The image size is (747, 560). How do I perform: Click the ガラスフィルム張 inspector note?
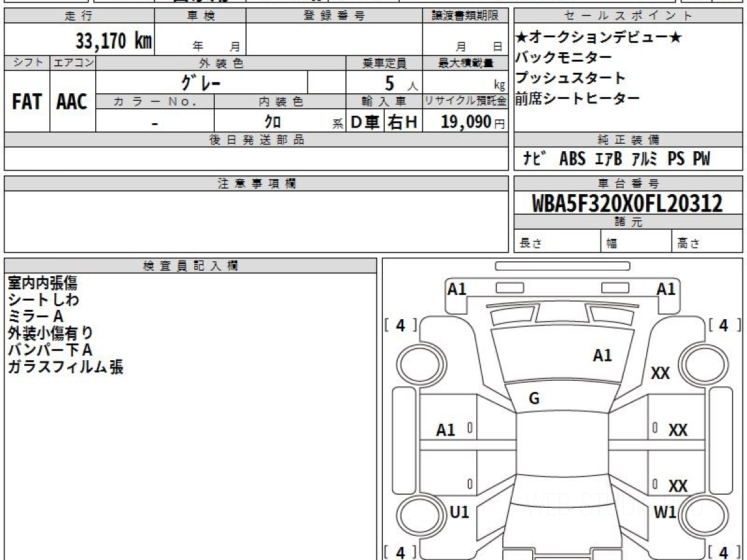(x=65, y=367)
